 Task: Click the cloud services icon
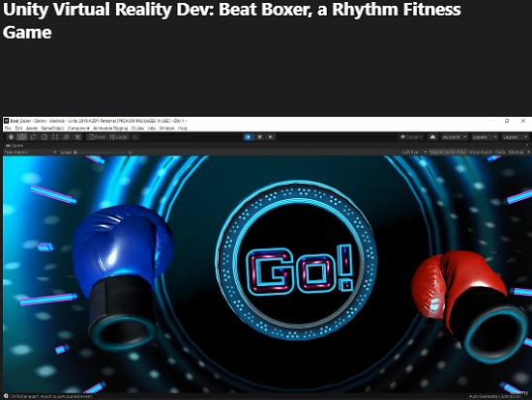(432, 137)
